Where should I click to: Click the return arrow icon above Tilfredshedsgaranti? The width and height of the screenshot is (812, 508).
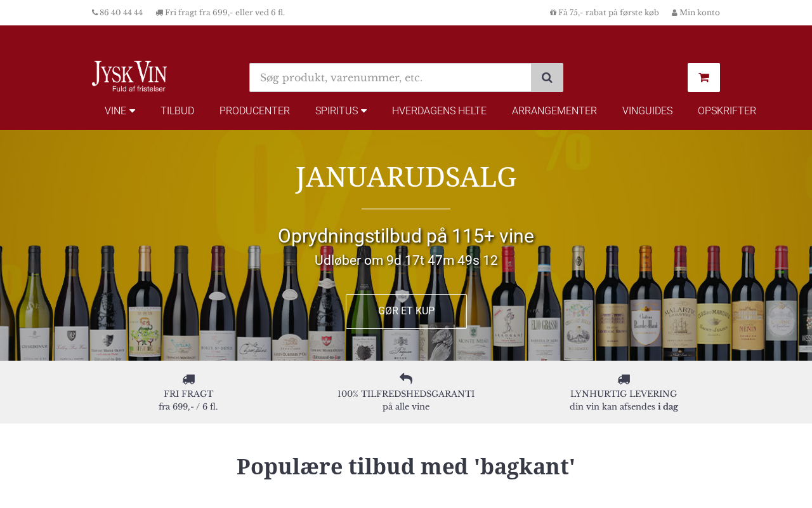pyautogui.click(x=406, y=379)
